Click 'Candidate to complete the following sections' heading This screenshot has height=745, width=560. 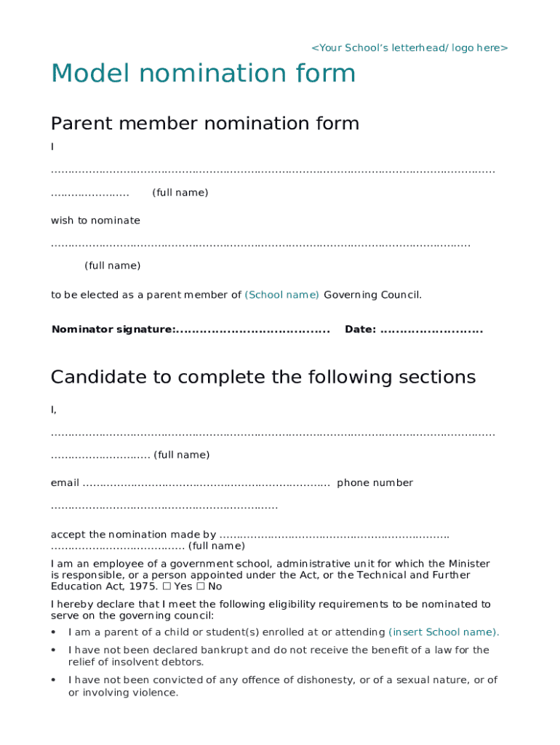263,377
